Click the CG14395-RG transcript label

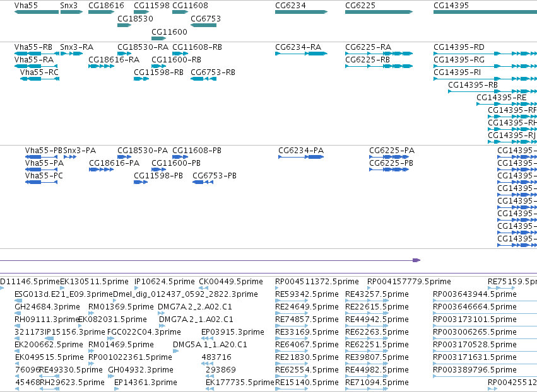[459, 60]
